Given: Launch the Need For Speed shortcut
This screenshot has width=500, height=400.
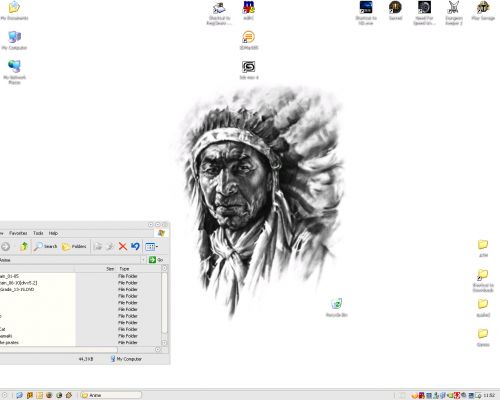Looking at the screenshot, I should [424, 13].
